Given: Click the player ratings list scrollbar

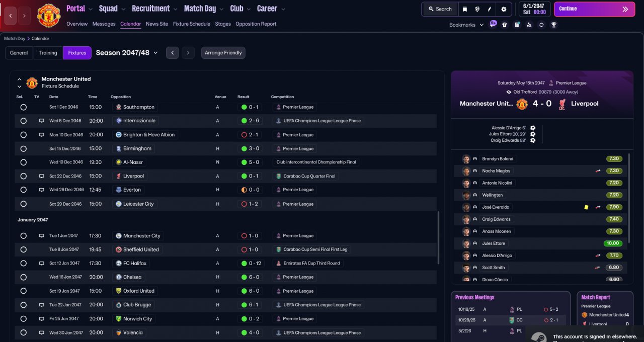Looking at the screenshot, I should pyautogui.click(x=629, y=198).
